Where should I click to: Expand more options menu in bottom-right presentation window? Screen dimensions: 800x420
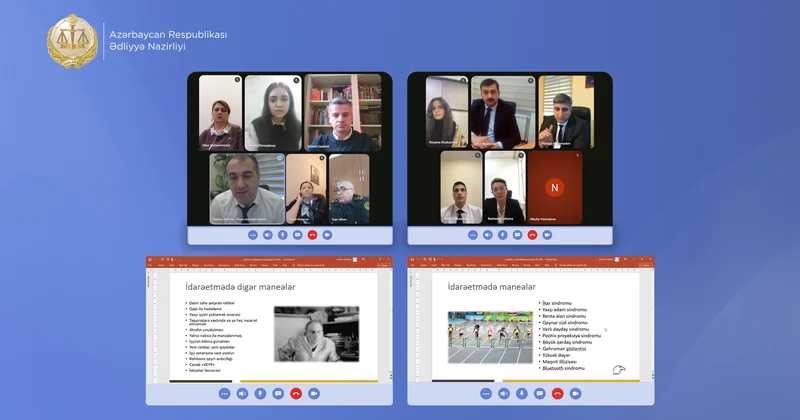tap(487, 393)
